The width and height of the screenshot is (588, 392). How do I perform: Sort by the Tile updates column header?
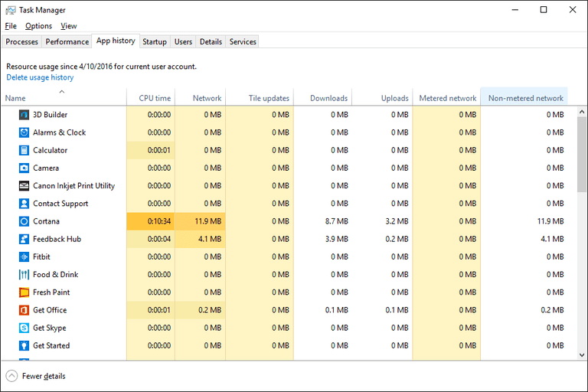[x=260, y=96]
